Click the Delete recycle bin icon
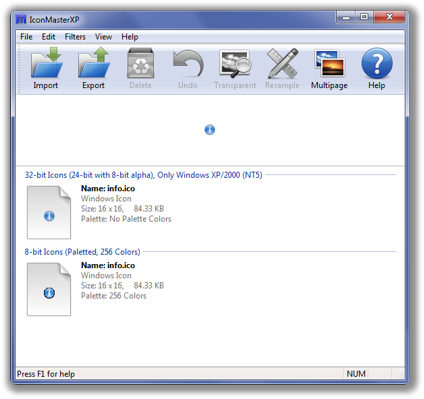Screen dimensions: 424x399 141,63
